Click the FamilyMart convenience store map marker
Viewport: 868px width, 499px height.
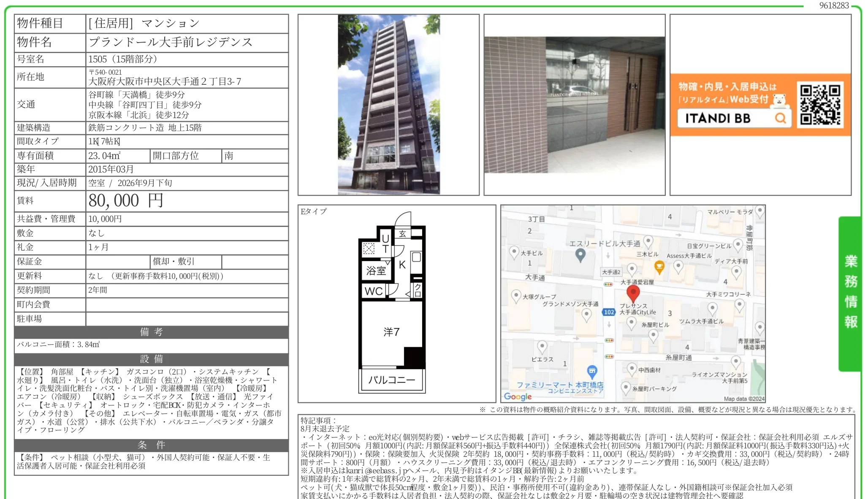tap(592, 372)
